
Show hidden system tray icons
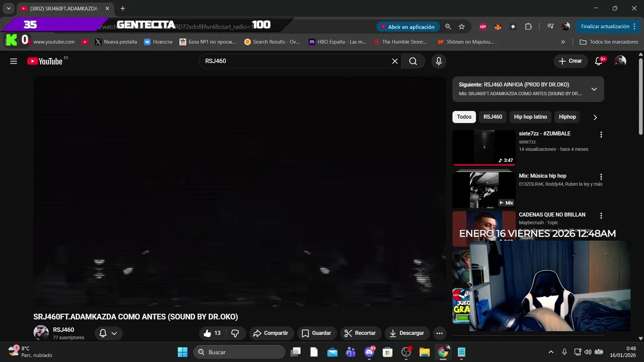551,352
